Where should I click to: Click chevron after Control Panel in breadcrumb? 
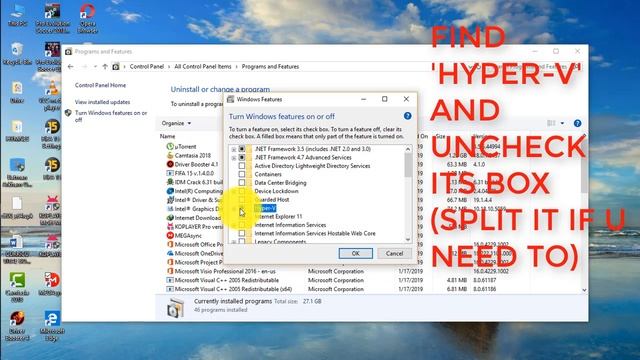click(169, 67)
